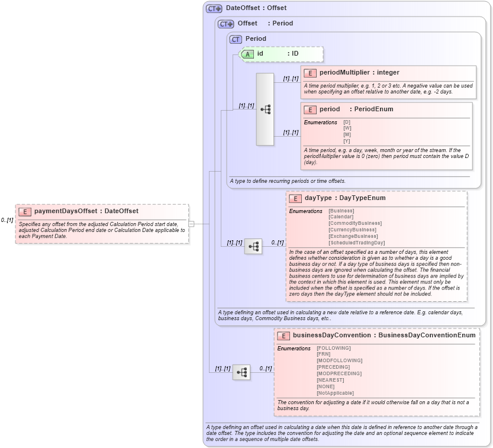Select the periodMultiplier element icon
The height and width of the screenshot is (448, 493).
(309, 73)
